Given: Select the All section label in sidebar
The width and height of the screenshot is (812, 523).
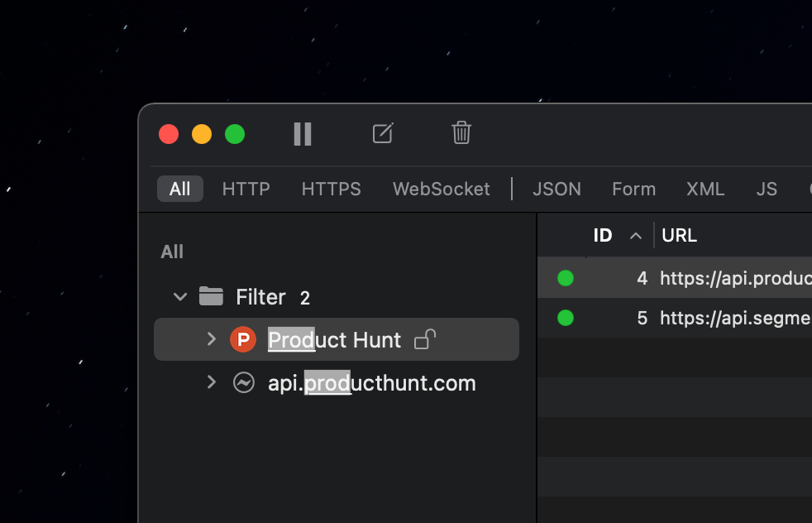Looking at the screenshot, I should tap(172, 252).
